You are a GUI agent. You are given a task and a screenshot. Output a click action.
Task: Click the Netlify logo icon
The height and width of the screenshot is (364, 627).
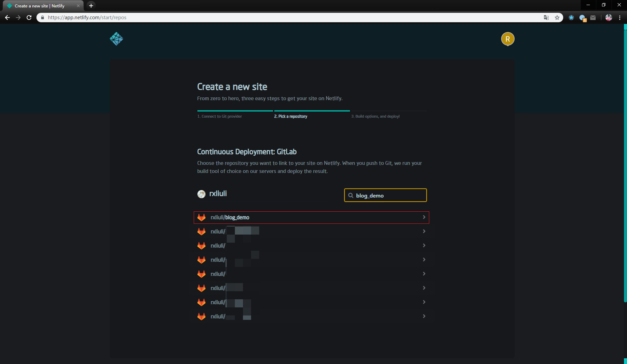pos(116,39)
